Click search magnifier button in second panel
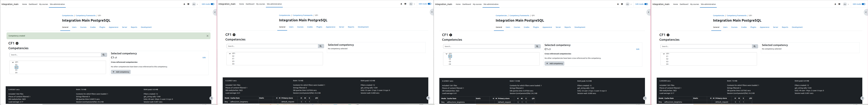The width and height of the screenshot is (868, 105). [x=321, y=46]
